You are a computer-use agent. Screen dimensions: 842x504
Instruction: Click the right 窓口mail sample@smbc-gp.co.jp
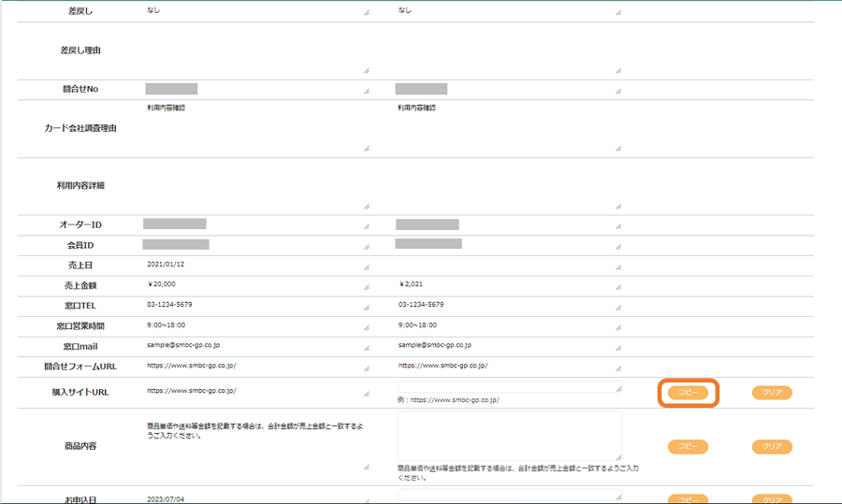click(434, 345)
